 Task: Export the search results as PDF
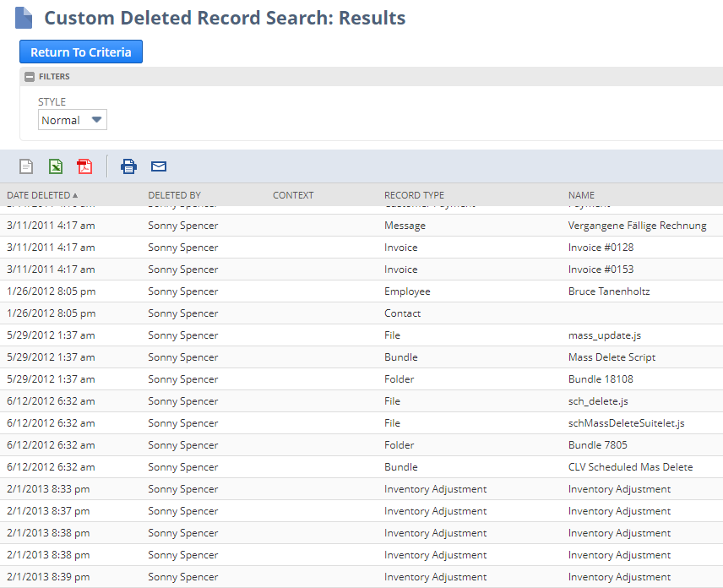84,166
